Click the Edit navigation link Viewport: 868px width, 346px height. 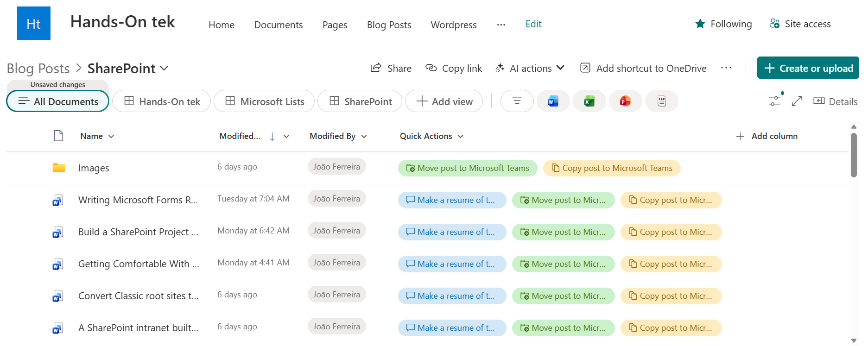pyautogui.click(x=533, y=24)
